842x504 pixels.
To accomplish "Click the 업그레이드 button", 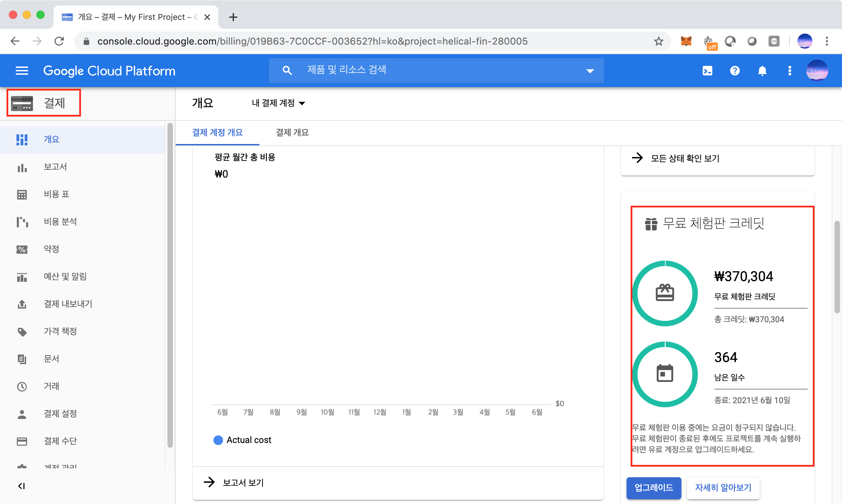I will pyautogui.click(x=654, y=488).
